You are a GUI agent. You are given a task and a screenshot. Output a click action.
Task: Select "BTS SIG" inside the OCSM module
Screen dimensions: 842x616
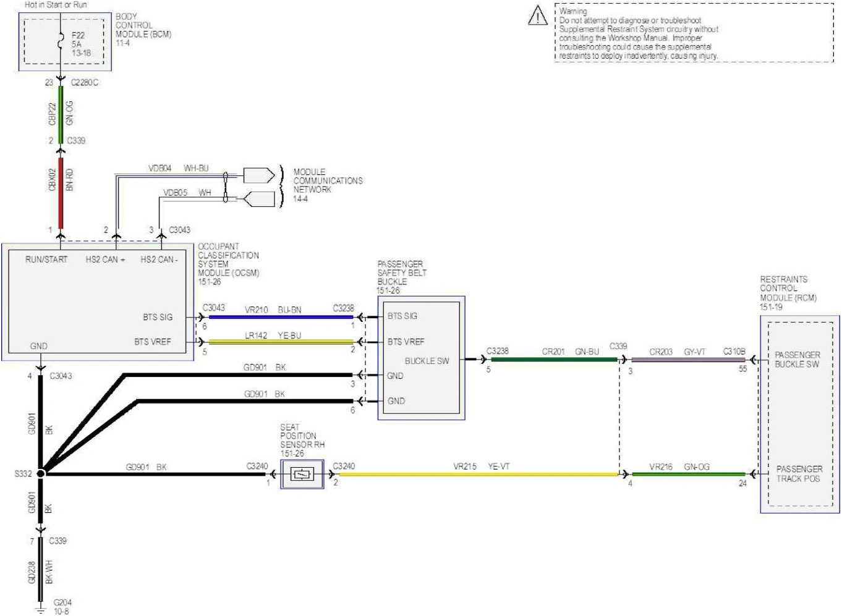[x=158, y=317]
